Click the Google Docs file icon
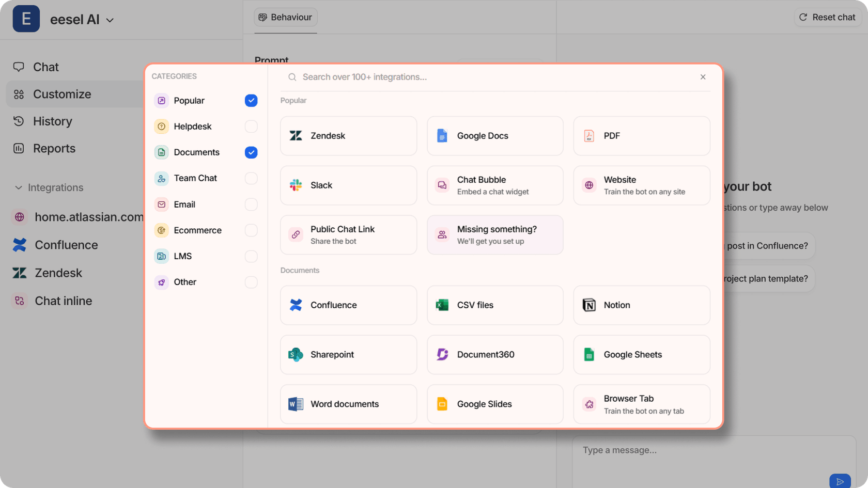Image resolution: width=868 pixels, height=488 pixels. click(442, 136)
